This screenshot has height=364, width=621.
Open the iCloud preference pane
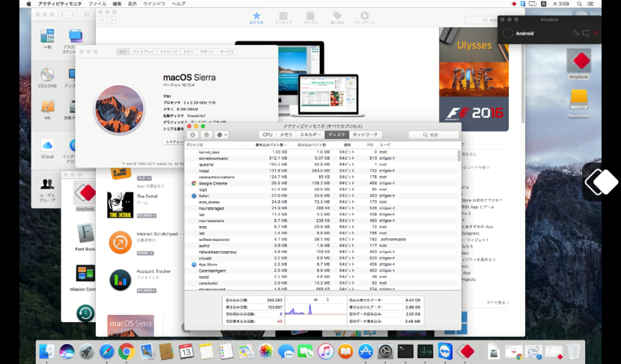click(x=47, y=149)
